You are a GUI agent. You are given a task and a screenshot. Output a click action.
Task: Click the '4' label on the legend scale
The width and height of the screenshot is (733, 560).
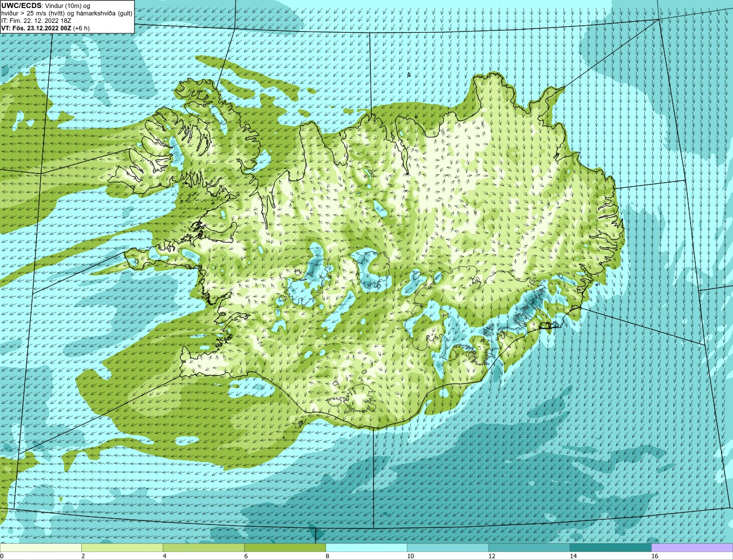164,556
